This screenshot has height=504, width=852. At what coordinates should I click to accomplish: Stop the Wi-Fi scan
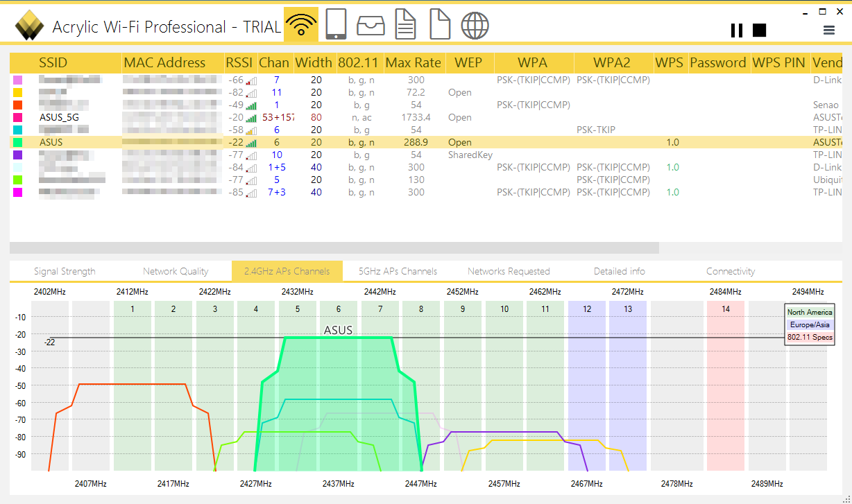[x=759, y=30]
